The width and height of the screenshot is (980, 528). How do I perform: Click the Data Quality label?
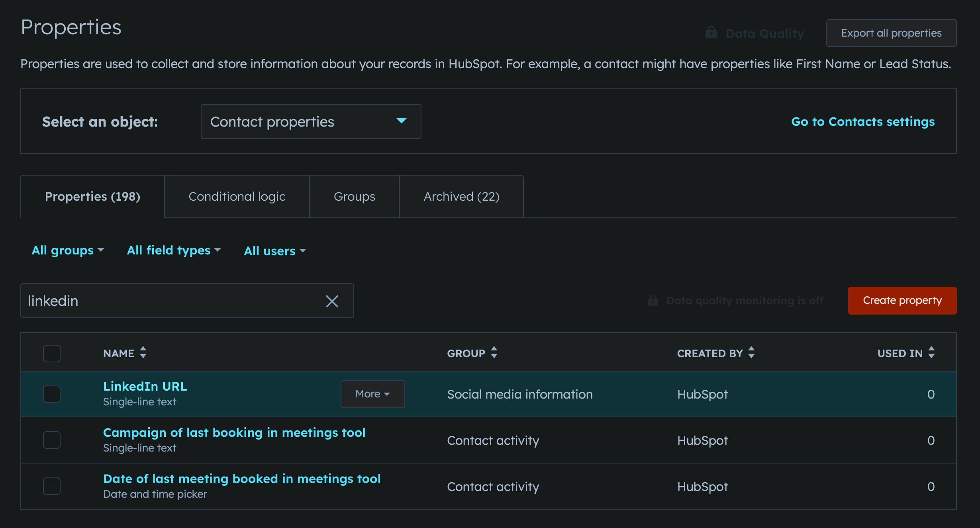coord(765,33)
